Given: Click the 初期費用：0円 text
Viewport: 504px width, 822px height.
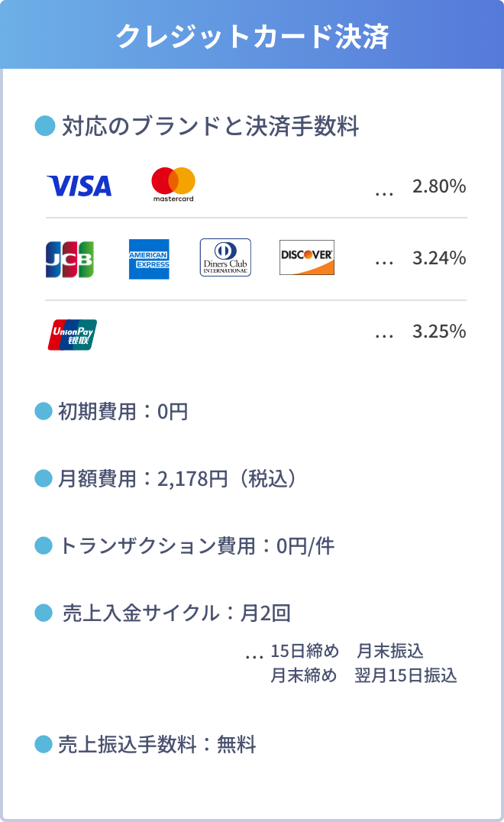Looking at the screenshot, I should tap(123, 412).
